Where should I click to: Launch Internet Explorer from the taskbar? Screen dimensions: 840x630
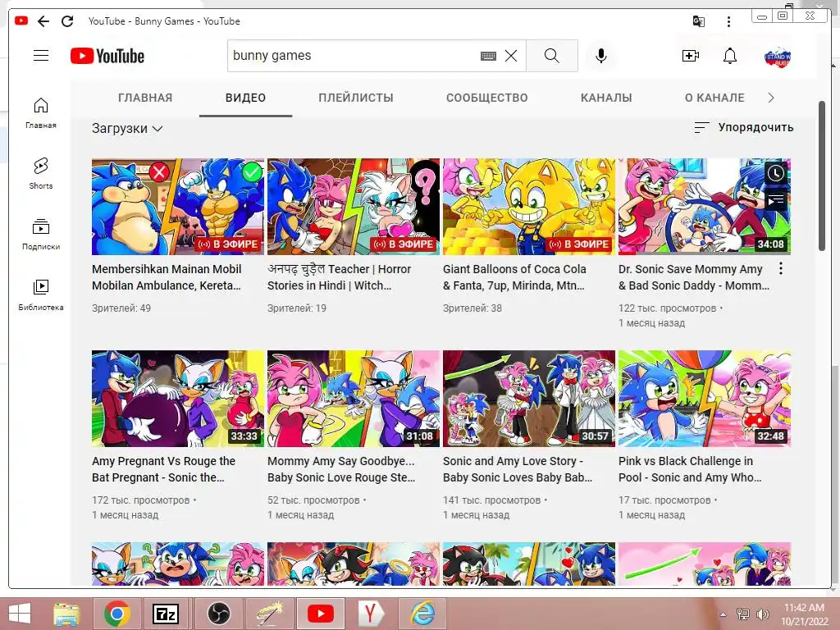tap(422, 614)
